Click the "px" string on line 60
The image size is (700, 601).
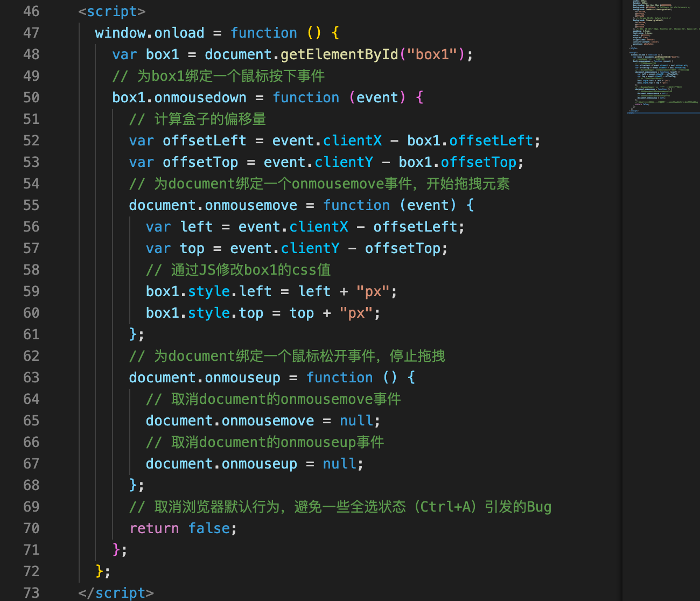[x=356, y=313]
